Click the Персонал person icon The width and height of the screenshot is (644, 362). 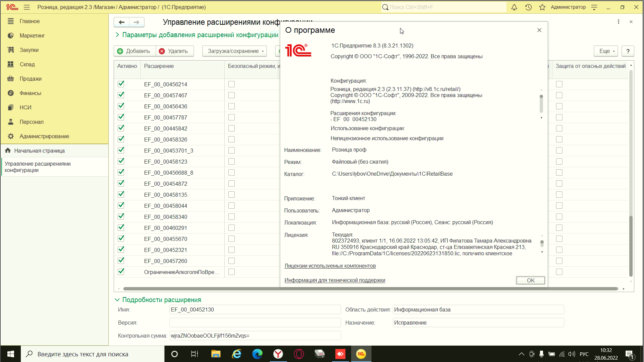pyautogui.click(x=11, y=122)
